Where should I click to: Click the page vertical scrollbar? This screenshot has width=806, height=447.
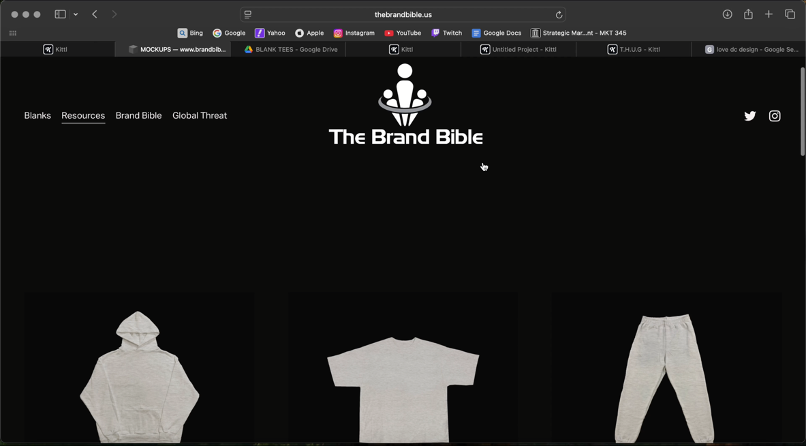click(803, 111)
